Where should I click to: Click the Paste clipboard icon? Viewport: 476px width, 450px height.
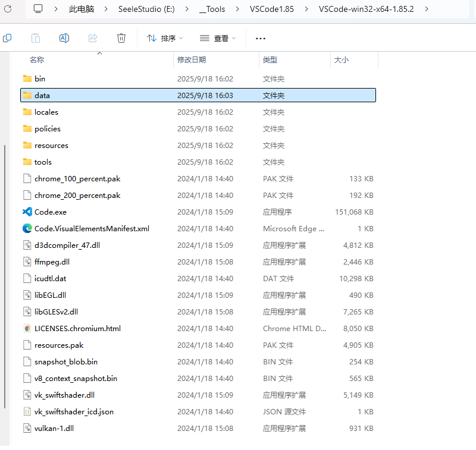(x=36, y=38)
